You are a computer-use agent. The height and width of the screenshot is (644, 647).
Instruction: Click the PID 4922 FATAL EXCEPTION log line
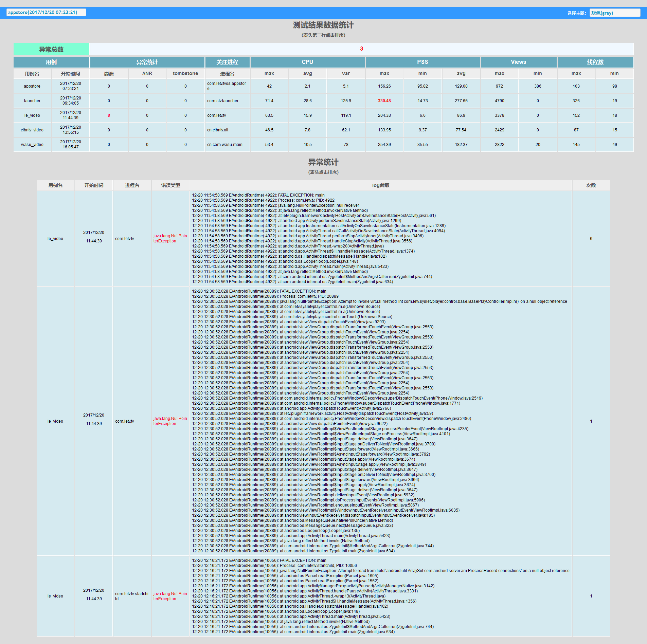coord(258,195)
